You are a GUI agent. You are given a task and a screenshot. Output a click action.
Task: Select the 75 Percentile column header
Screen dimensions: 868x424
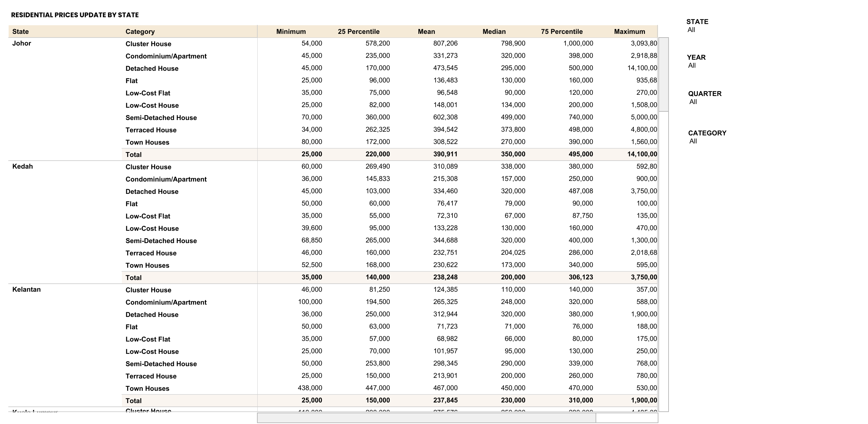click(562, 31)
